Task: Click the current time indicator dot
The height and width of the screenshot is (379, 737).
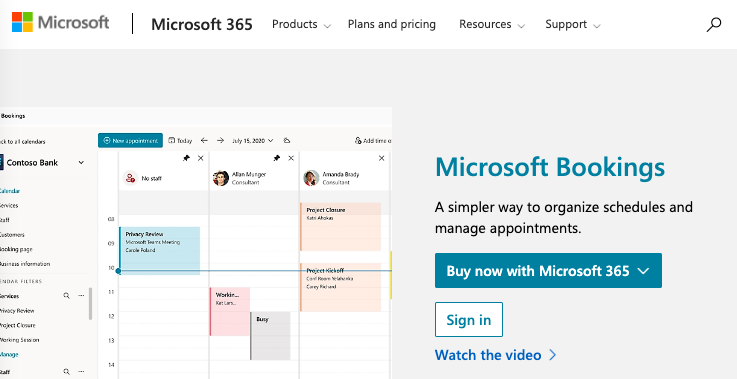Action: pos(118,271)
